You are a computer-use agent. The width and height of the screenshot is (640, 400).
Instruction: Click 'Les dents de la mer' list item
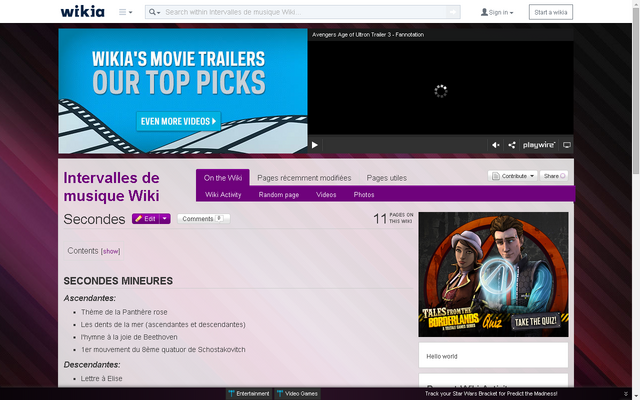coord(163,324)
